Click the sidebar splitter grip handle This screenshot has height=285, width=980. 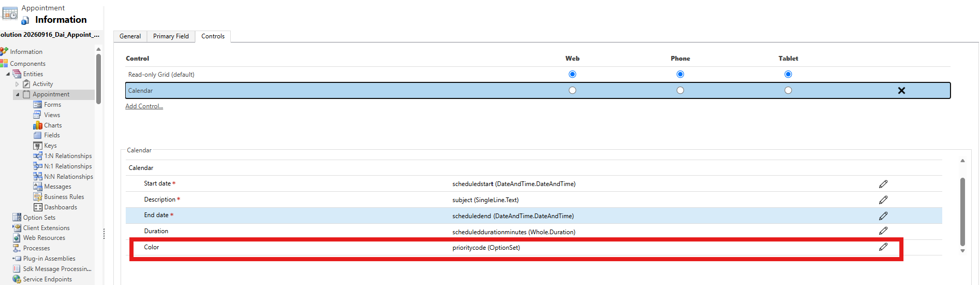pyautogui.click(x=104, y=234)
